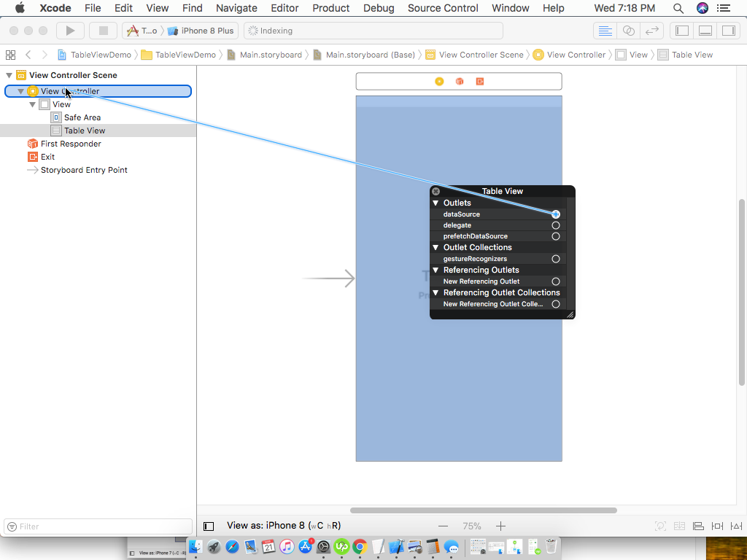747x560 pixels.
Task: Click the Filter field in outline
Action: [98, 526]
